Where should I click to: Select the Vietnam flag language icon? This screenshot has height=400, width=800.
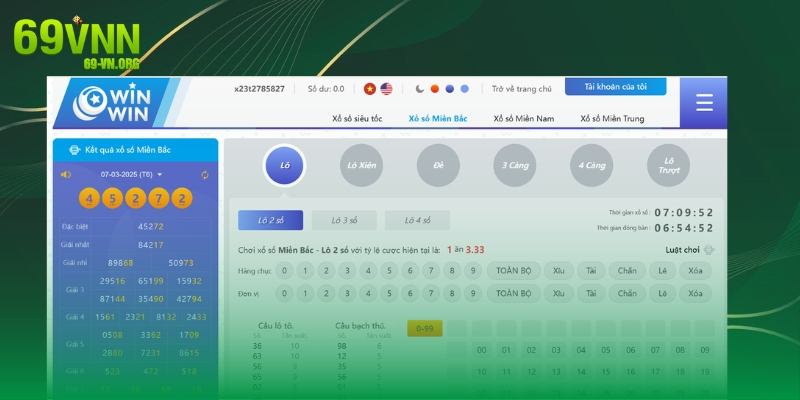click(369, 89)
